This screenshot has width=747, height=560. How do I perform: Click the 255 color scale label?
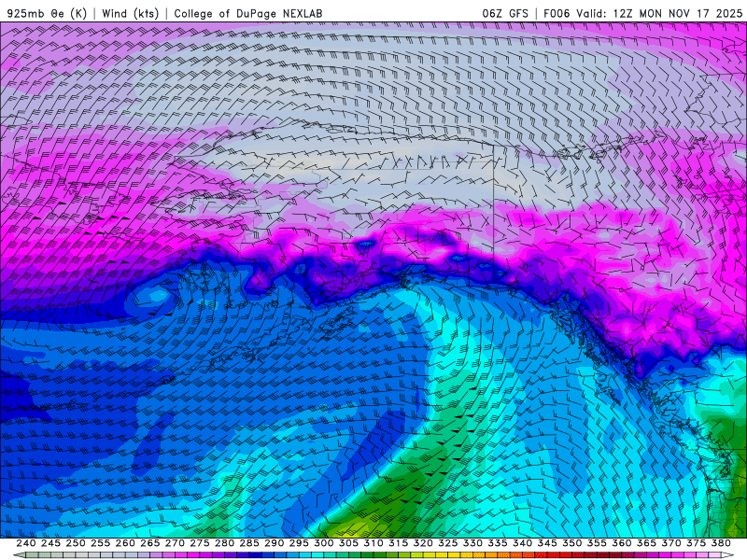click(100, 543)
